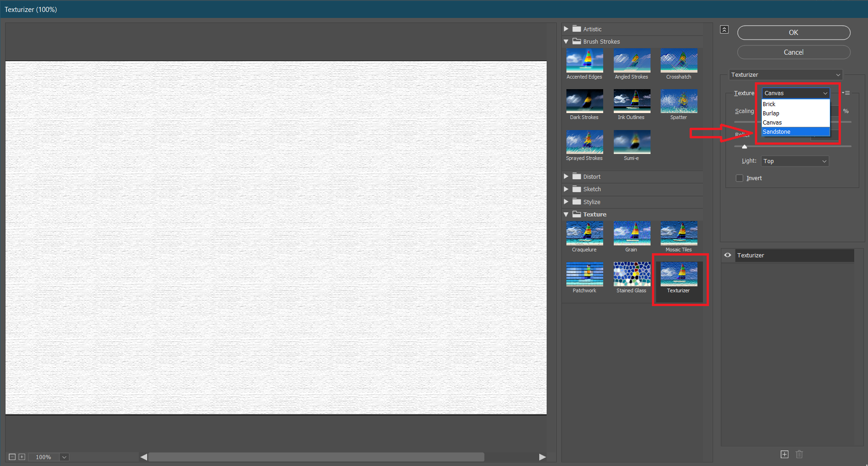Open the zoom percentage dropdown arrow
Viewport: 868px width, 466px height.
(x=64, y=457)
